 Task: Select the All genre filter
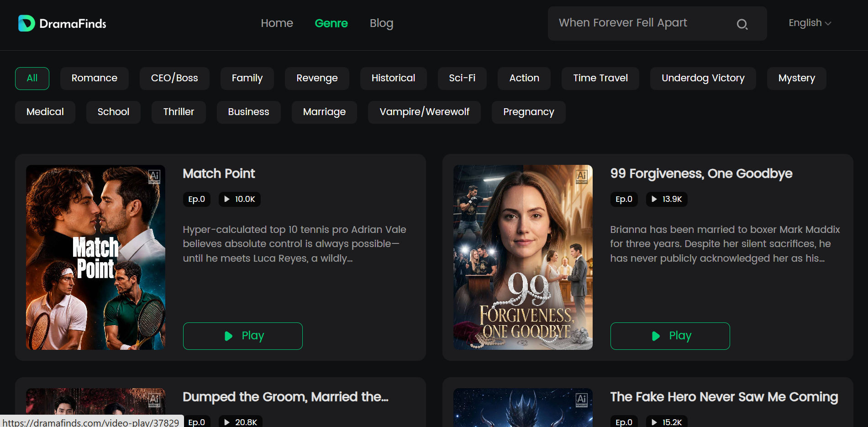click(32, 78)
